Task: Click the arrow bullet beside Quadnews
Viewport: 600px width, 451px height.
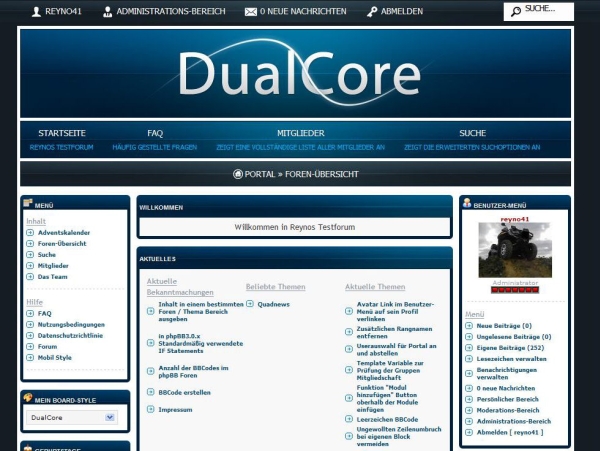Action: click(250, 303)
